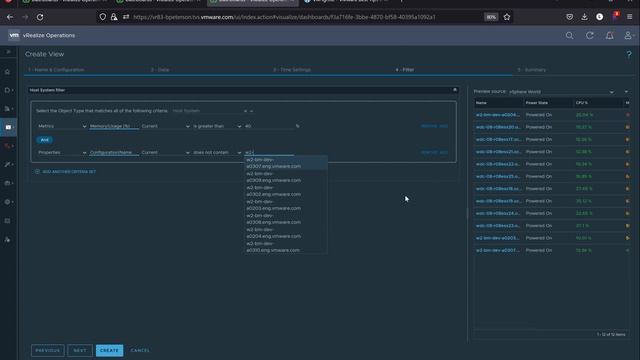Click the Previous button
The image size is (640, 360).
(x=47, y=351)
